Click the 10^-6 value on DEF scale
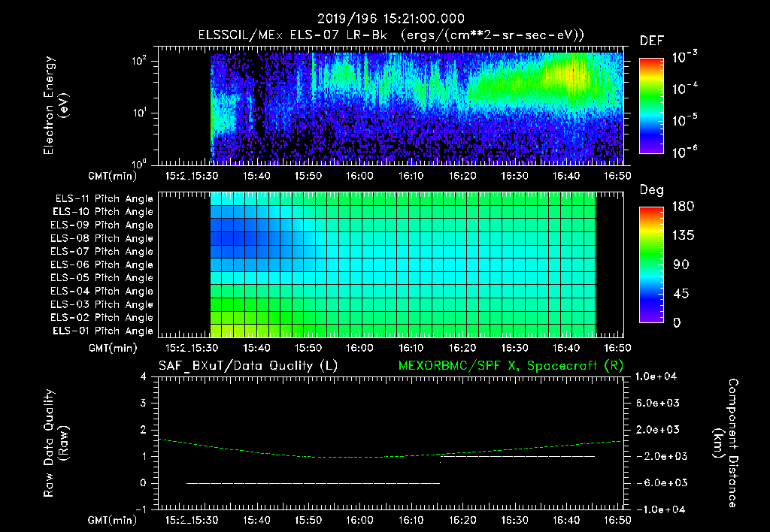770x532 pixels. point(684,151)
